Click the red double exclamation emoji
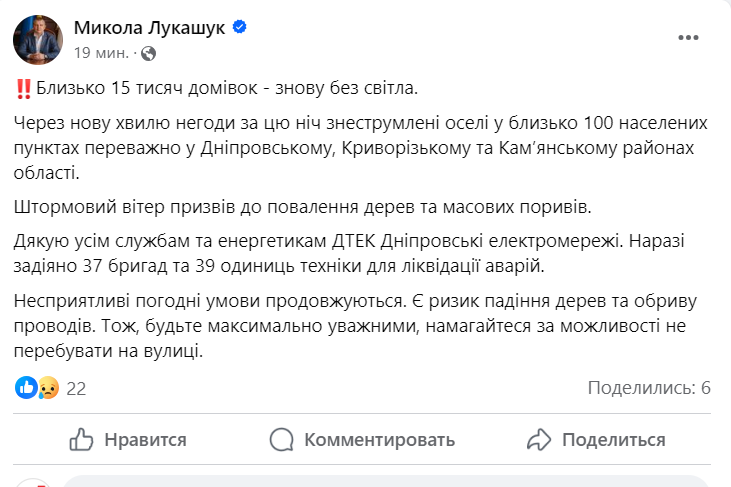This screenshot has height=487, width=731. tap(25, 89)
